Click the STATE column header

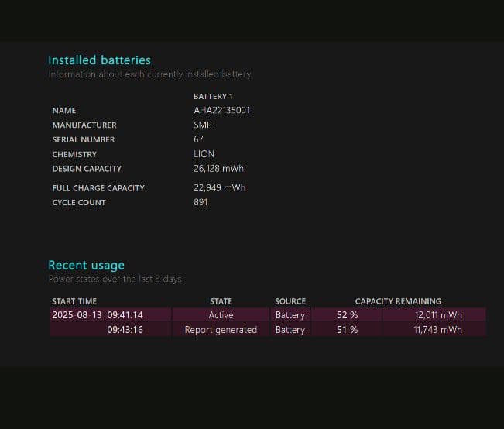click(221, 301)
